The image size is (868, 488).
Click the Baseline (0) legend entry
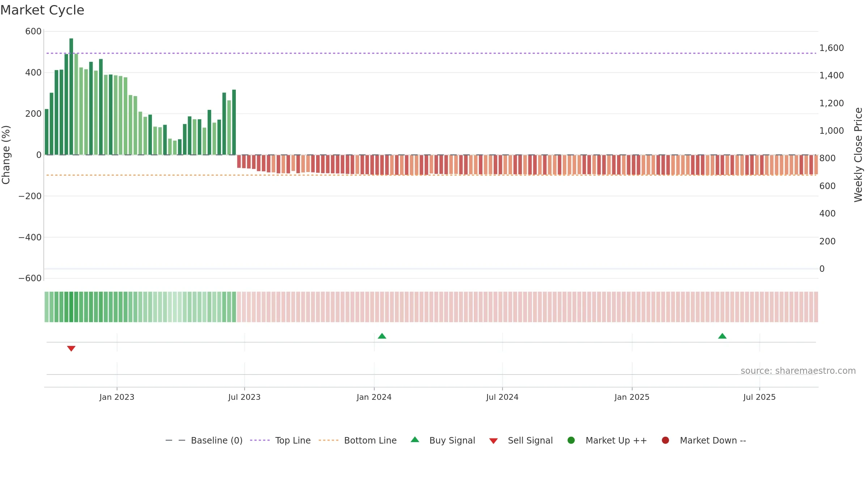[204, 440]
